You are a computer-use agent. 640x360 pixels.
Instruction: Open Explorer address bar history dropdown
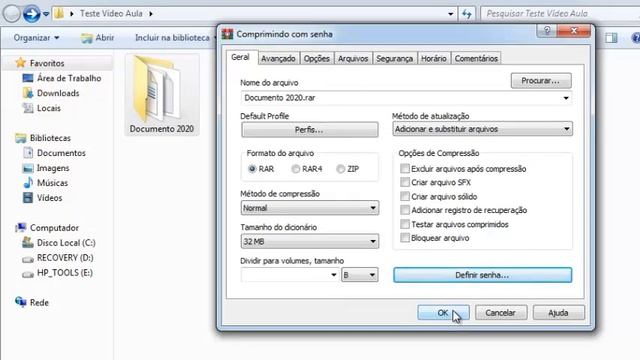click(451, 14)
